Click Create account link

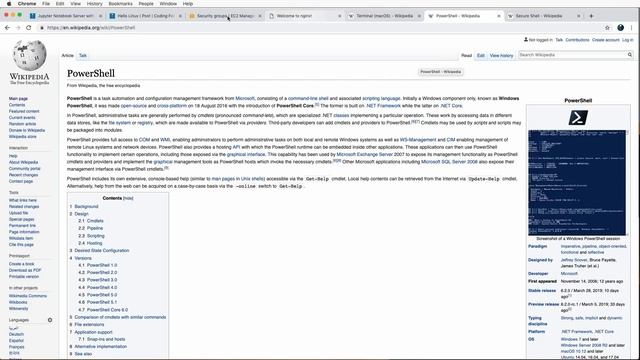606,40
